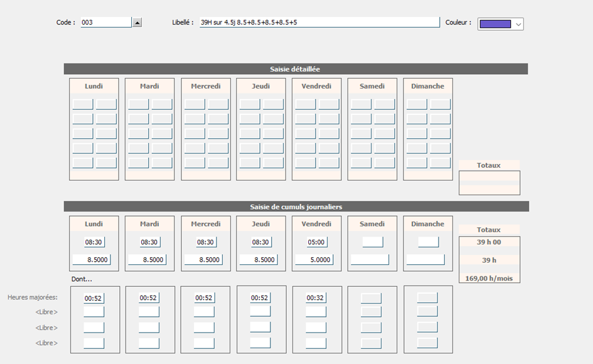The height and width of the screenshot is (364, 593).
Task: Click Dimanche's empty decimal field in daily totals
Action: click(425, 259)
